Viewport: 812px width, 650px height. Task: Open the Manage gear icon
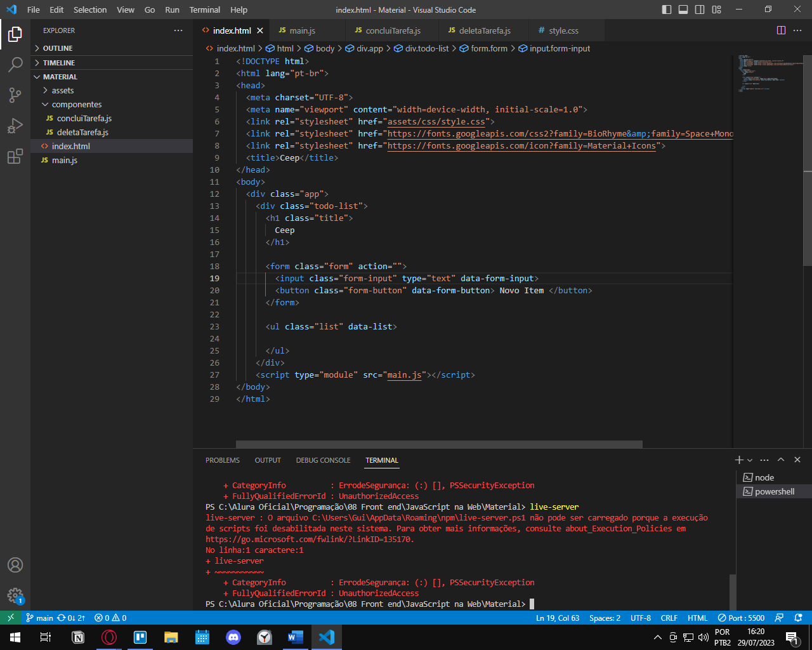click(15, 595)
